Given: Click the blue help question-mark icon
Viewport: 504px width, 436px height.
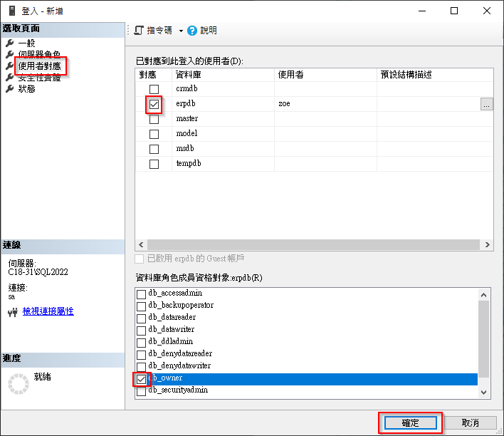Looking at the screenshot, I should click(192, 31).
